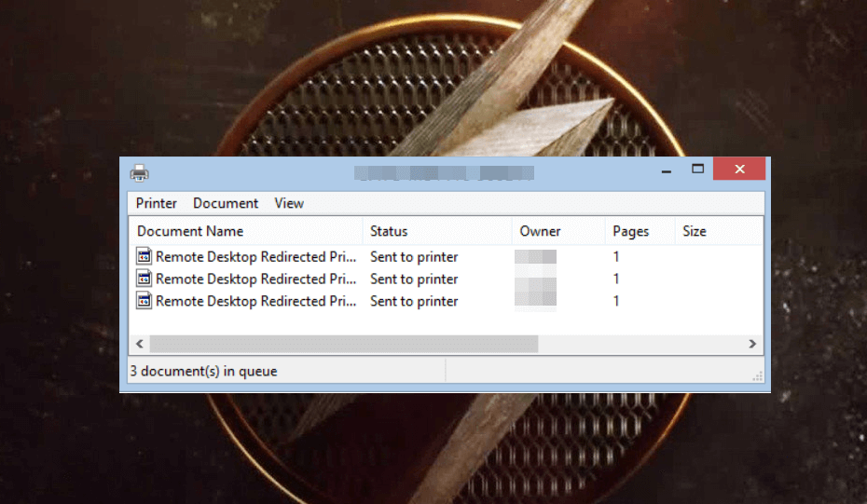
Task: Click the resize grip in the status bar corner
Action: (x=757, y=375)
